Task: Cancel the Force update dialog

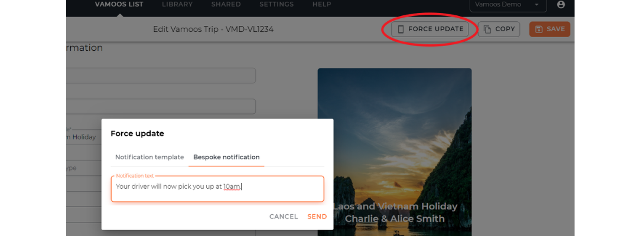Action: (284, 217)
